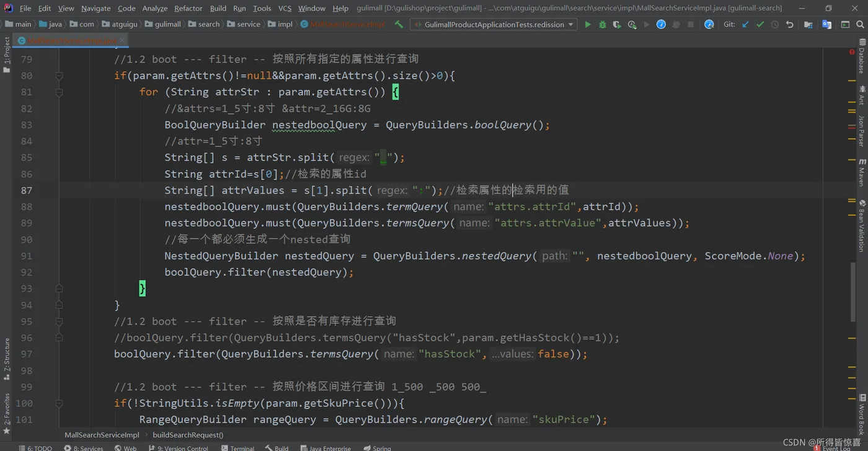868x451 pixels.
Task: Click the Profiler run icon
Action: pyautogui.click(x=632, y=24)
